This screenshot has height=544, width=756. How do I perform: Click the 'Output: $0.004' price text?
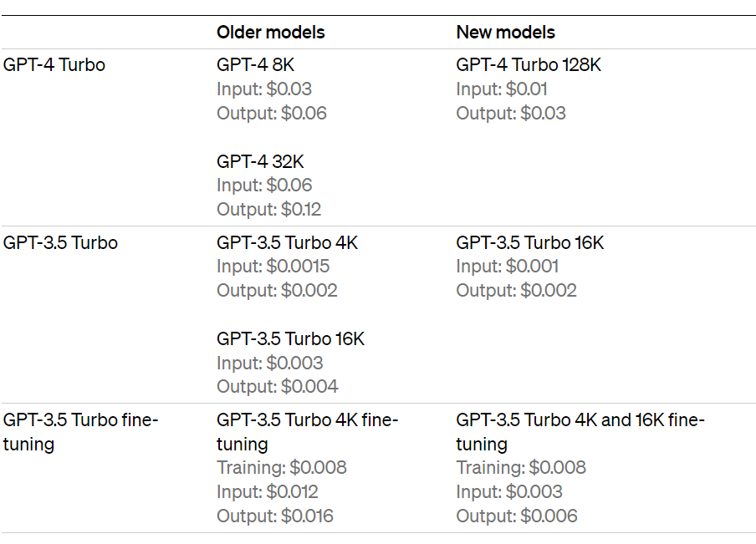click(277, 386)
